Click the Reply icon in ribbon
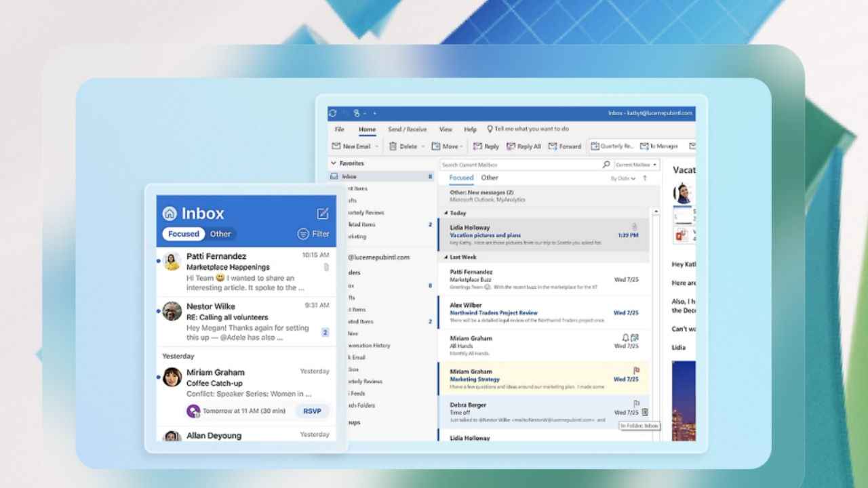The width and height of the screenshot is (868, 488). click(477, 146)
